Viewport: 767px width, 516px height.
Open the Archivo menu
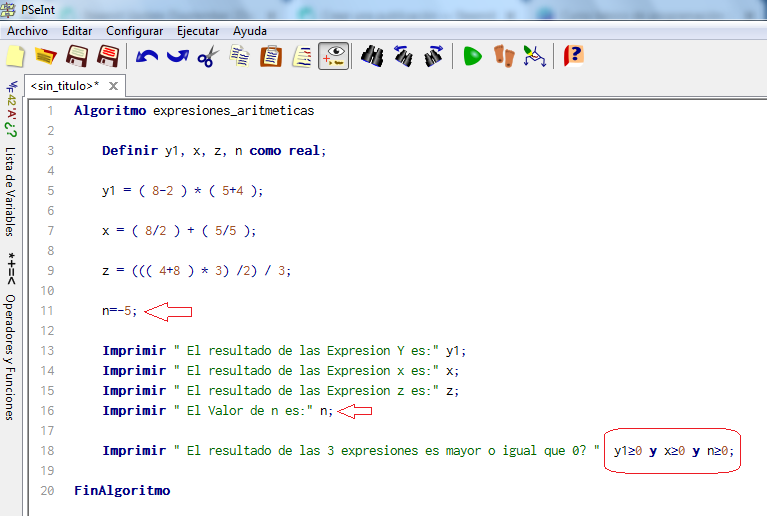point(27,31)
